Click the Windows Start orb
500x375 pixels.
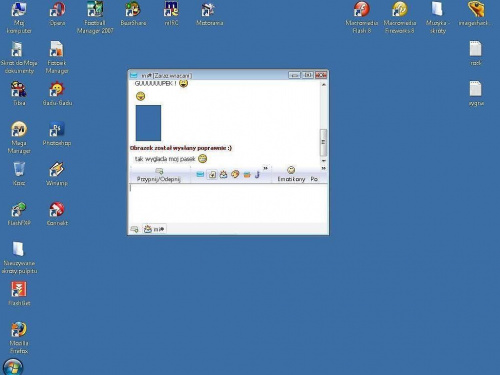(x=12, y=367)
